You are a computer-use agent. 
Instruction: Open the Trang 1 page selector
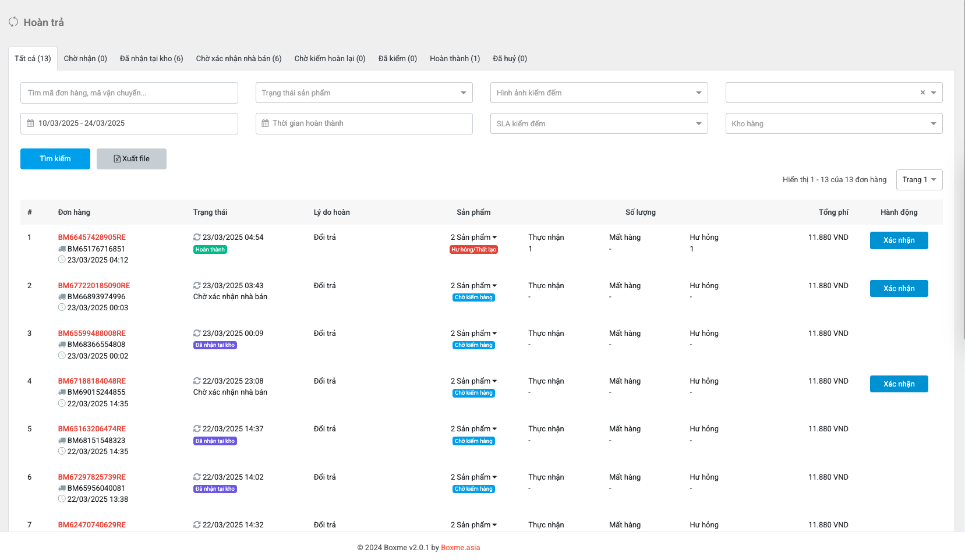pos(918,180)
